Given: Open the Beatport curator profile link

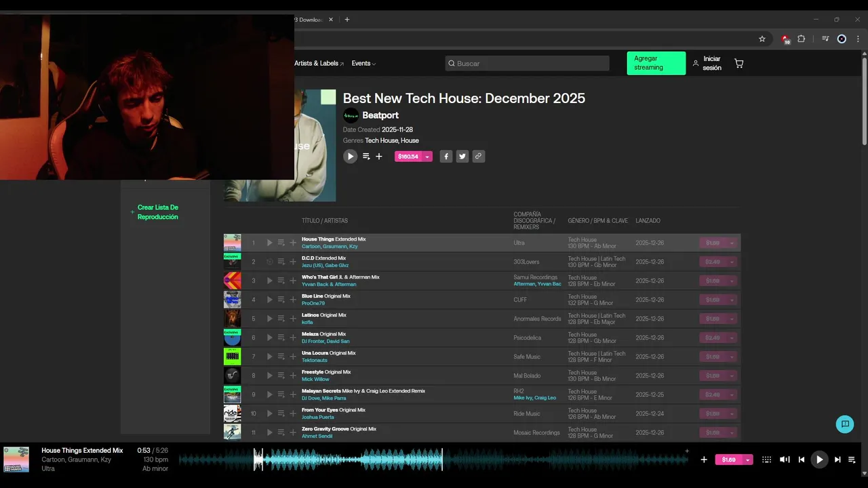Looking at the screenshot, I should pos(380,115).
